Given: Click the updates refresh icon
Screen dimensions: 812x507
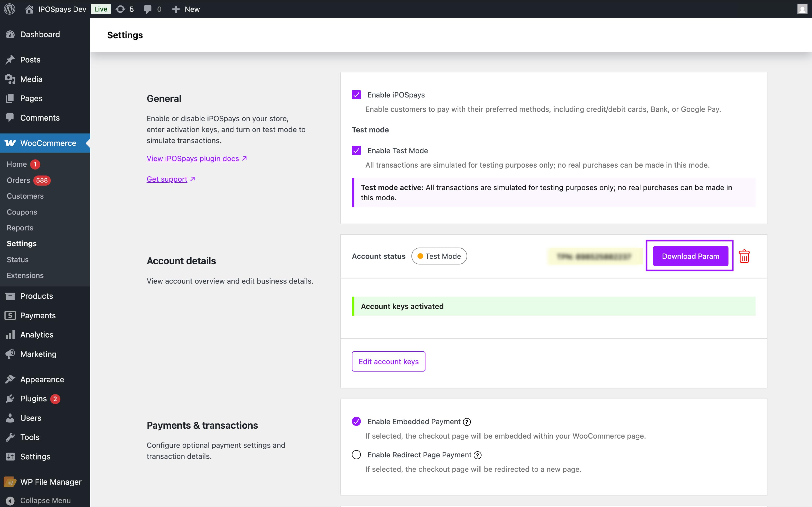Looking at the screenshot, I should click(120, 9).
